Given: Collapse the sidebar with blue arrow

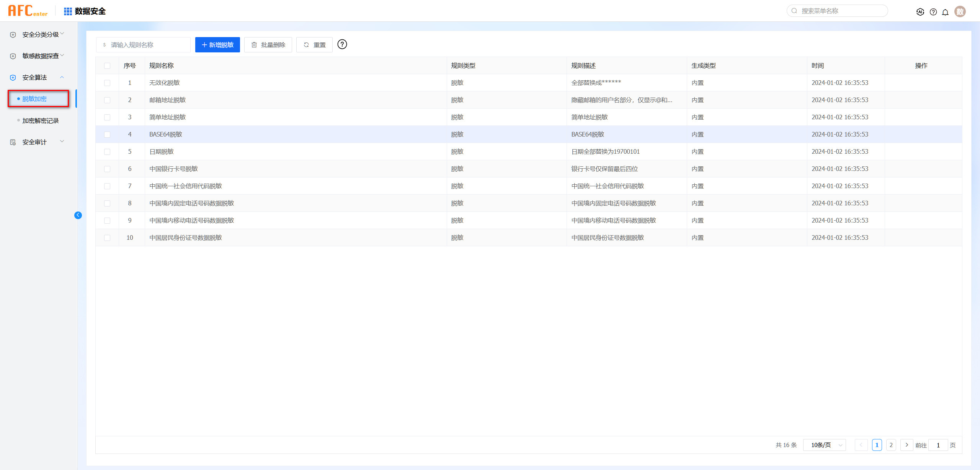Looking at the screenshot, I should tap(78, 215).
